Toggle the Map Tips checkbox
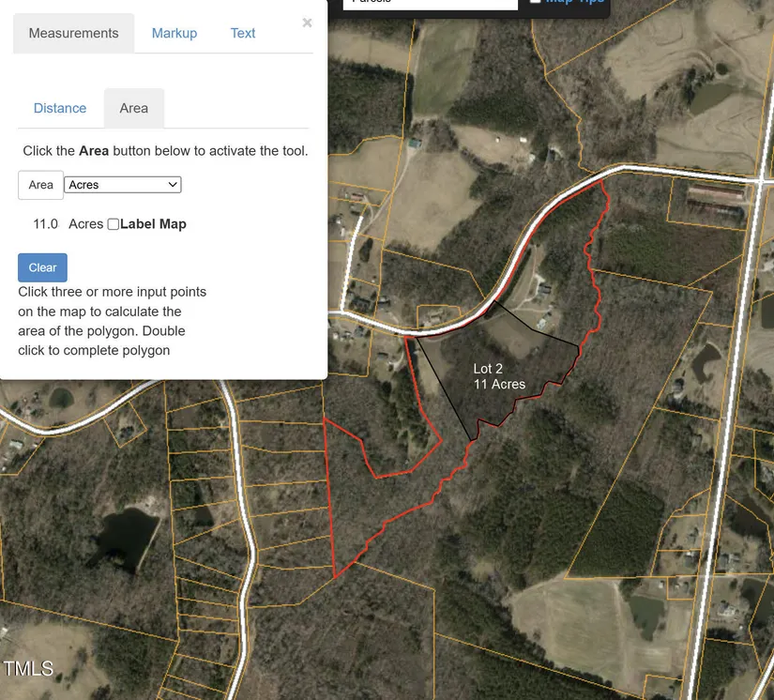Image resolution: width=774 pixels, height=700 pixels. coord(535,2)
